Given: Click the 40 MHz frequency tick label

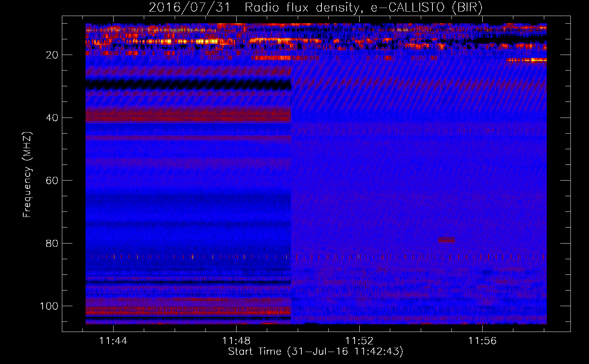Looking at the screenshot, I should 52,118.
